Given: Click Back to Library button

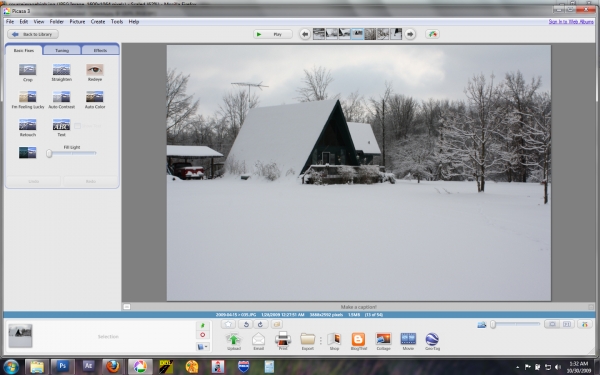Looking at the screenshot, I should 33,34.
